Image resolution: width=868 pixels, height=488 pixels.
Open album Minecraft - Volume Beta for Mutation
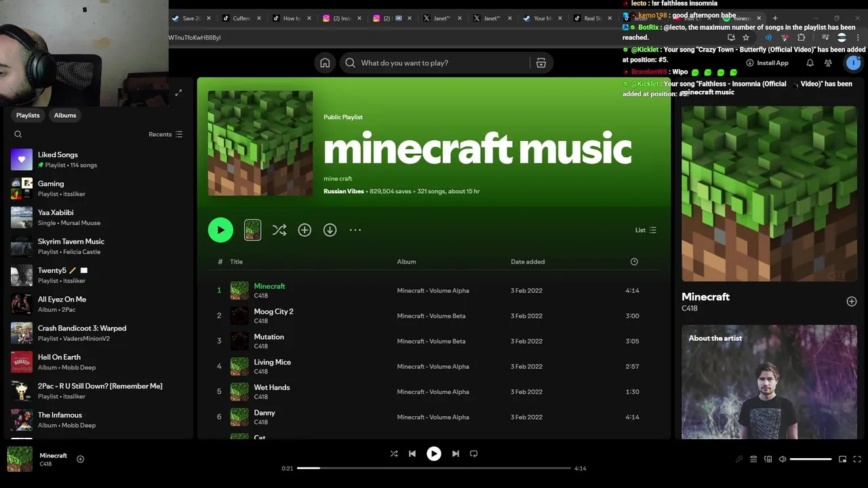coord(431,341)
